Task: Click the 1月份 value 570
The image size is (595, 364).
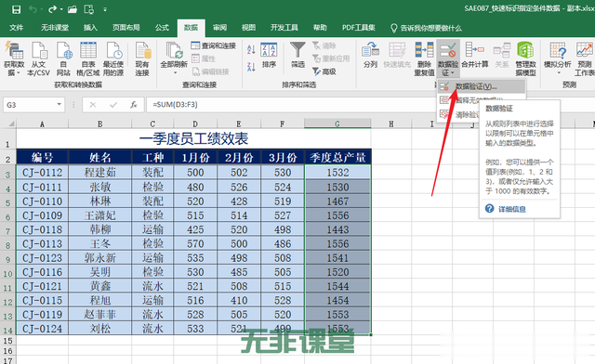Action: tap(195, 243)
